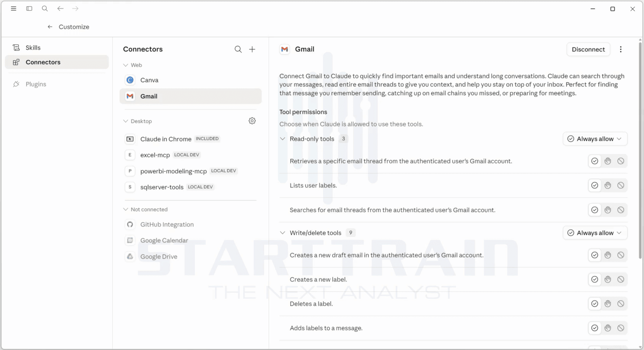Click the vertical scrollbar in Gmail panel

pos(640,150)
